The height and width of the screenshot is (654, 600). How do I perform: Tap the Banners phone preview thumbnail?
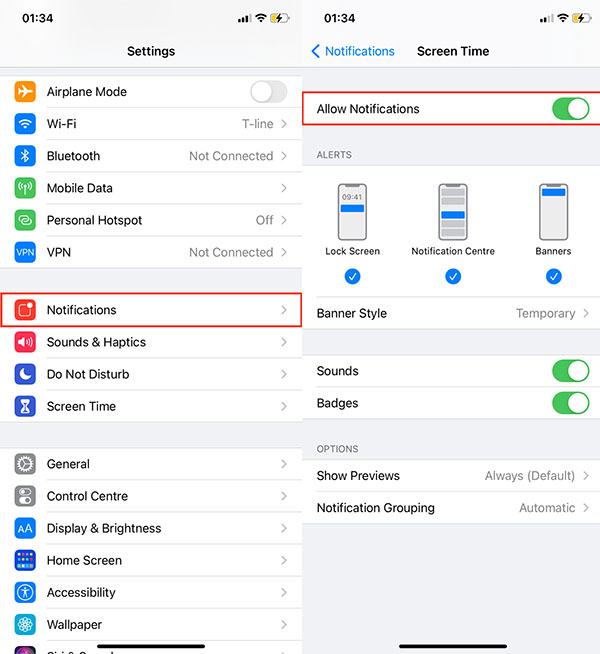553,212
